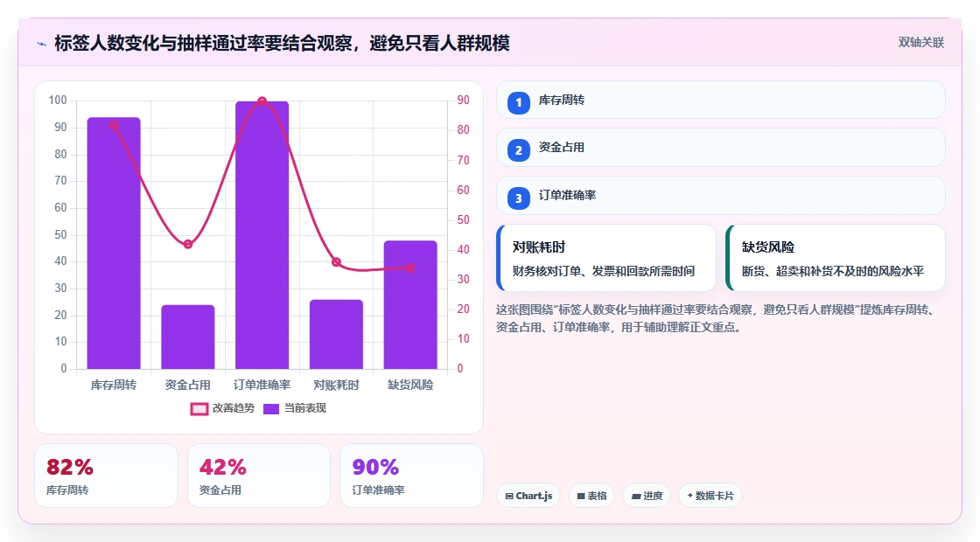The width and height of the screenshot is (980, 542).
Task: Click the left axis value 100
Action: (x=58, y=101)
